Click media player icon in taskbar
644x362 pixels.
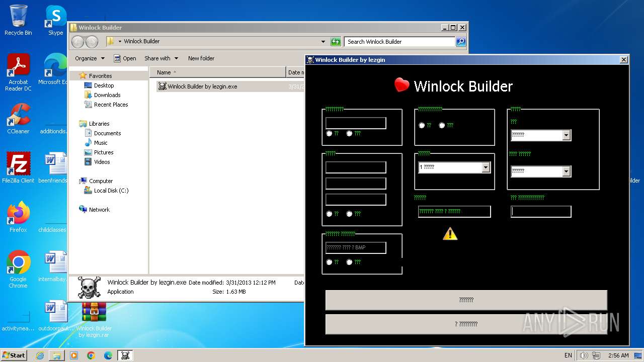point(74,355)
